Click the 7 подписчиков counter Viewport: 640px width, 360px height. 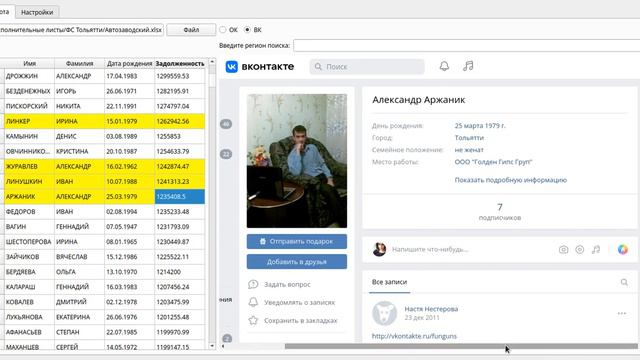coord(500,212)
